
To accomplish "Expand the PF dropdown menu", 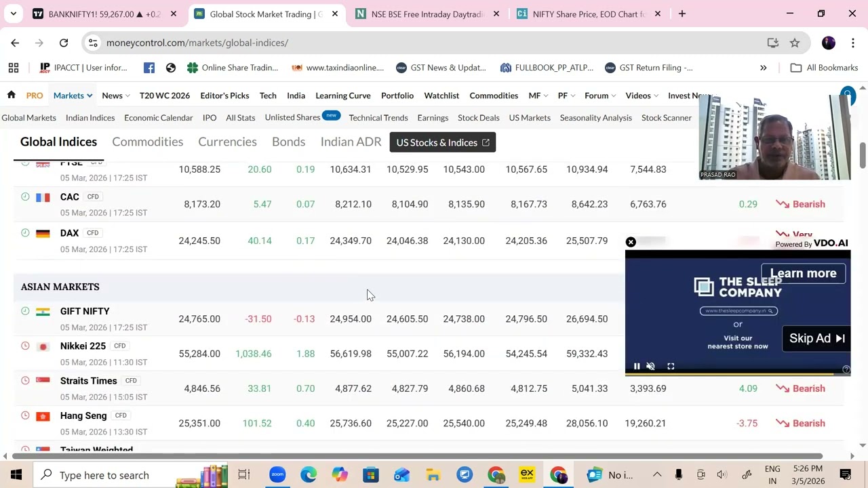I will pyautogui.click(x=566, y=96).
